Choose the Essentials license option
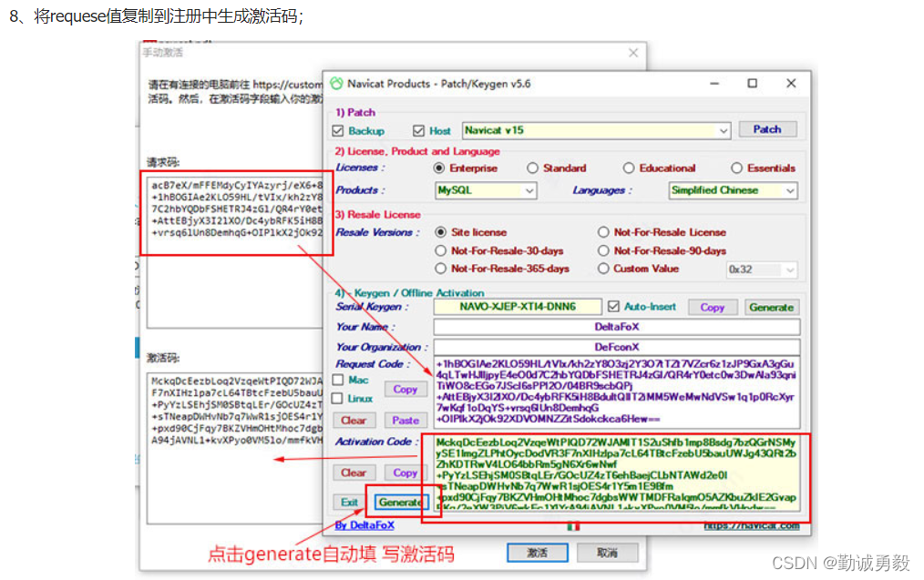Screen dimensions: 924x580 [736, 168]
